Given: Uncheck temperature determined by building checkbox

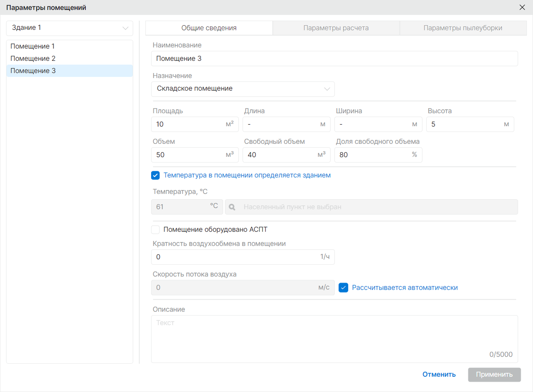Looking at the screenshot, I should (x=155, y=175).
